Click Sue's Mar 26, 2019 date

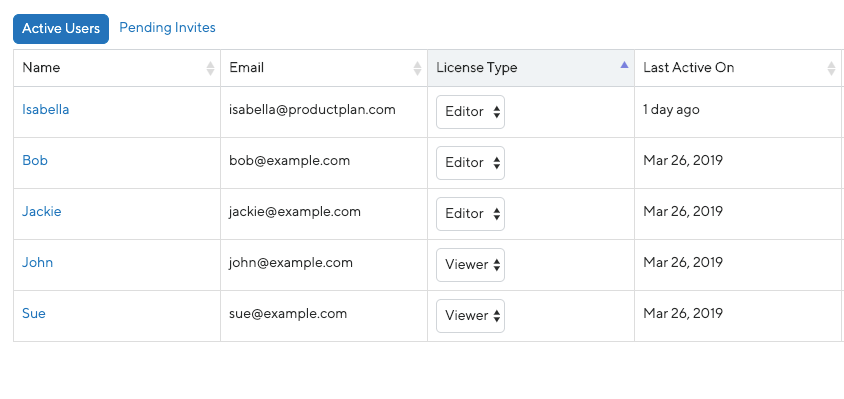click(683, 313)
